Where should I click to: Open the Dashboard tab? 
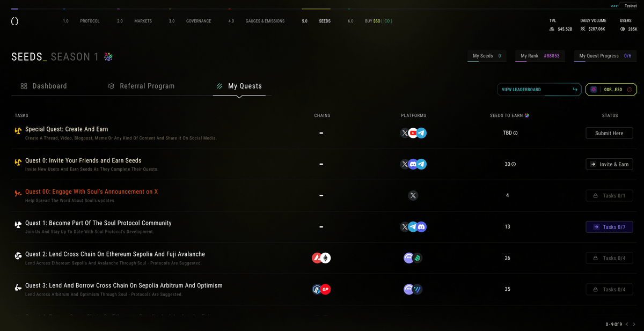tap(44, 86)
